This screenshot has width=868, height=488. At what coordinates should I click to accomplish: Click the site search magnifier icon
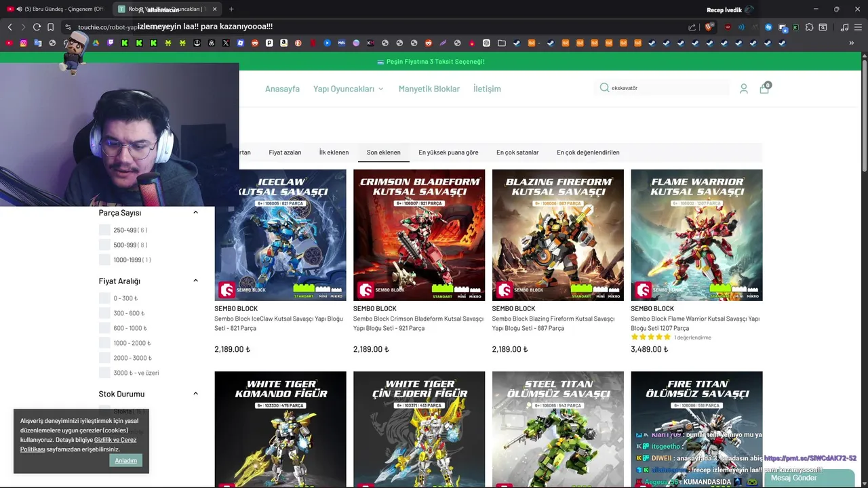click(604, 87)
